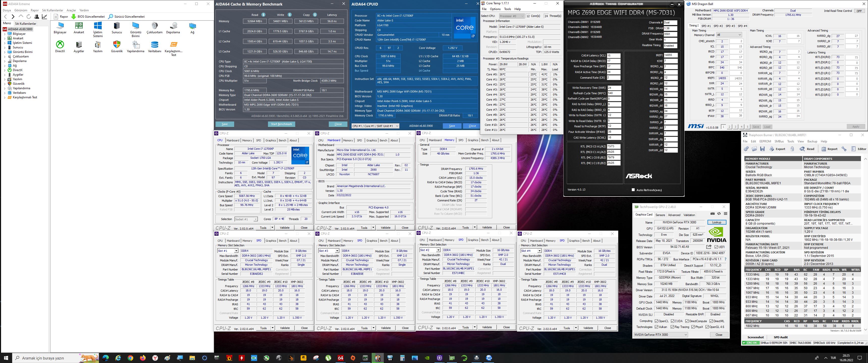Click GPU-Z camera screenshot icon
This screenshot has width=868, height=363.
point(712,214)
